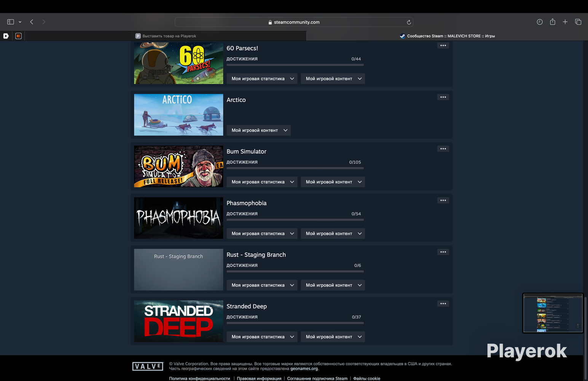Select the Steam community MALEVICH STORE tab
588x381 pixels.
pos(447,36)
